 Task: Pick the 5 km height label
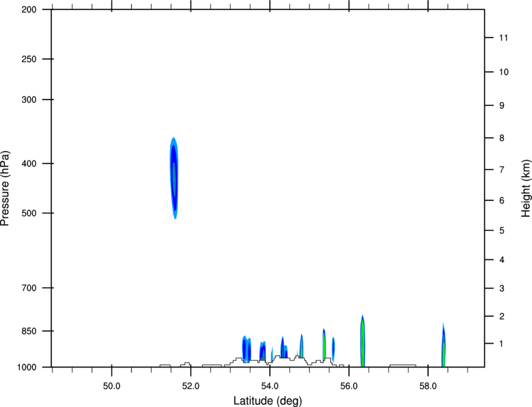coord(502,231)
